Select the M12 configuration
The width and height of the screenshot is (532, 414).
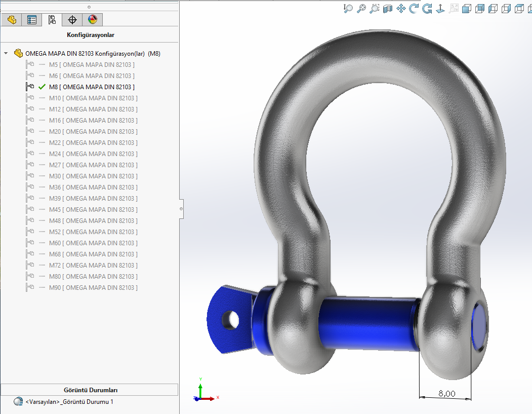[93, 109]
